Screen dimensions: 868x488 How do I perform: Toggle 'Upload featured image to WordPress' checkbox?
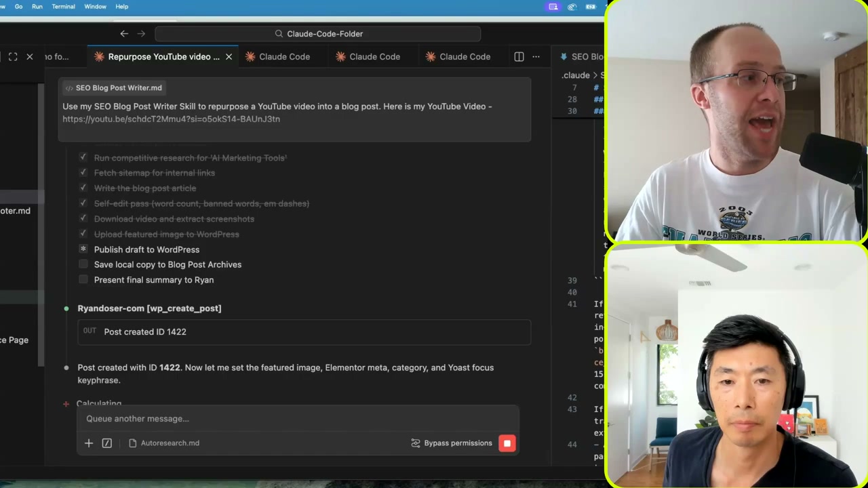point(83,234)
